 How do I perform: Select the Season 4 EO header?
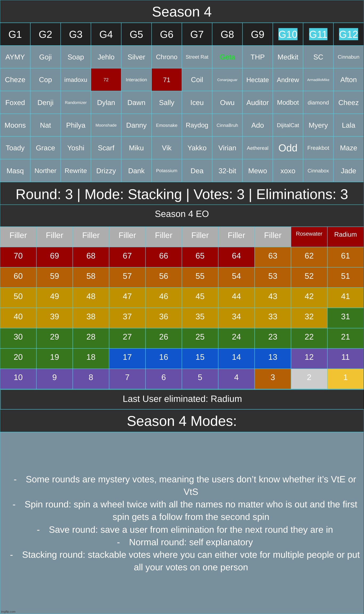(182, 214)
